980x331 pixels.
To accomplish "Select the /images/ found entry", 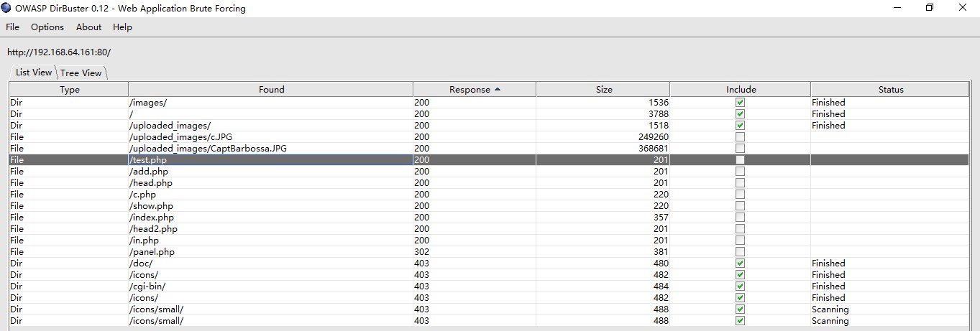I will tap(148, 103).
